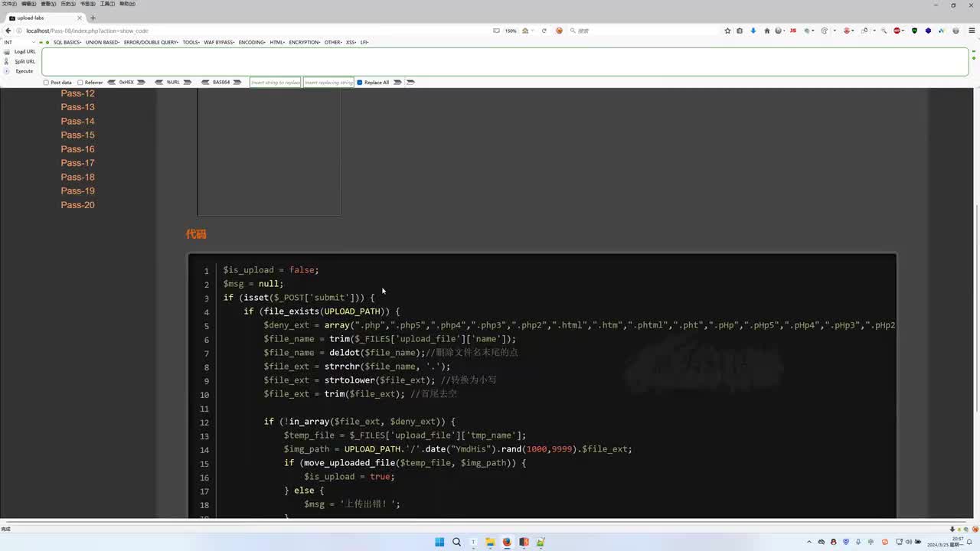Click the HackBar URL text area
The width and height of the screenshot is (980, 551).
[x=505, y=62]
